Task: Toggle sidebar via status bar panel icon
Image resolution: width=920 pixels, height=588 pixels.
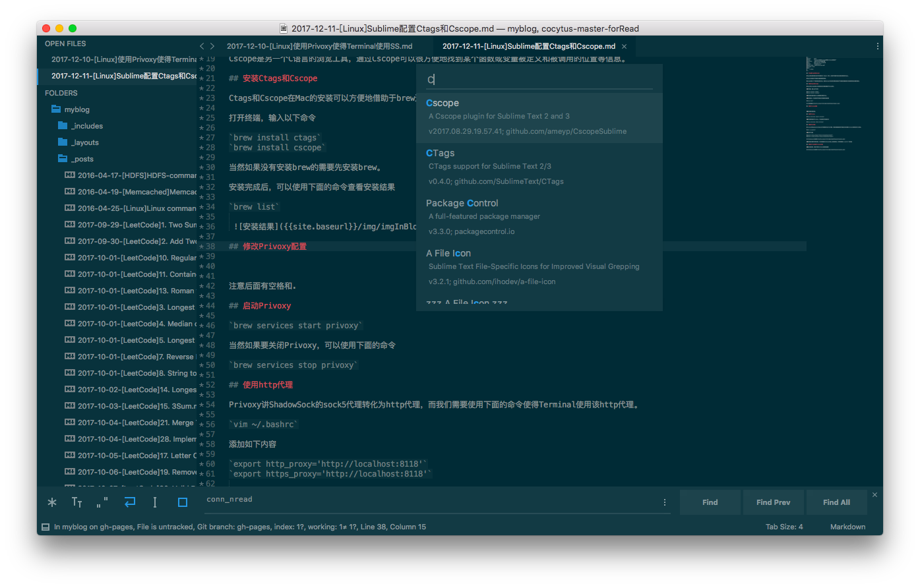Action: coord(46,527)
